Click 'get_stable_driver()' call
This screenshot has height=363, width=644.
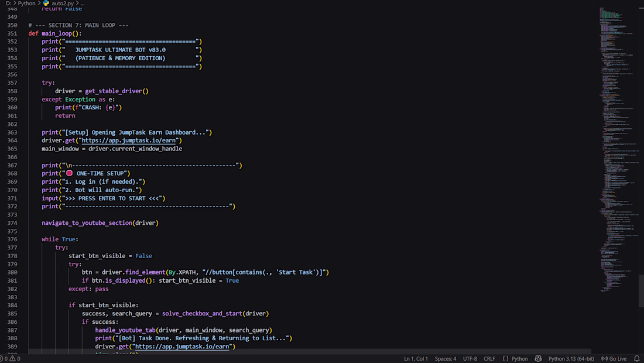pyautogui.click(x=117, y=91)
